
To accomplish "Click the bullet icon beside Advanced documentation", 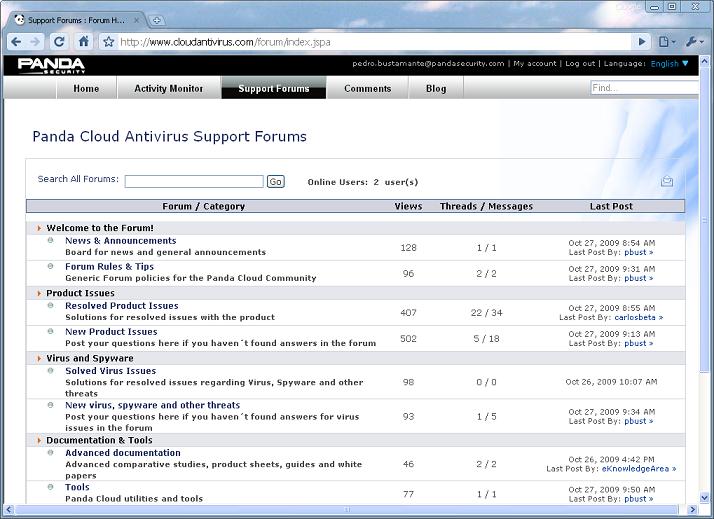I will [51, 453].
